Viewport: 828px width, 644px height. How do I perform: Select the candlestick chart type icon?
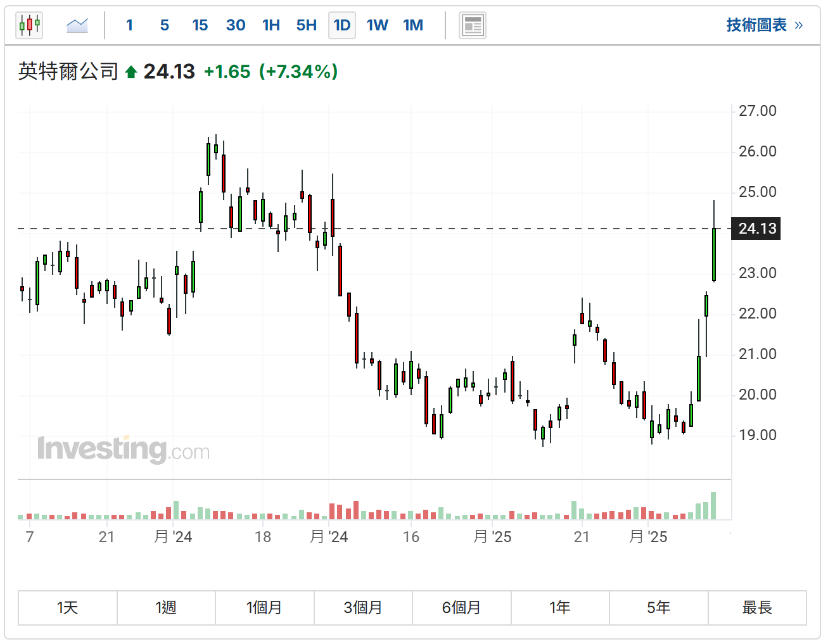point(29,25)
